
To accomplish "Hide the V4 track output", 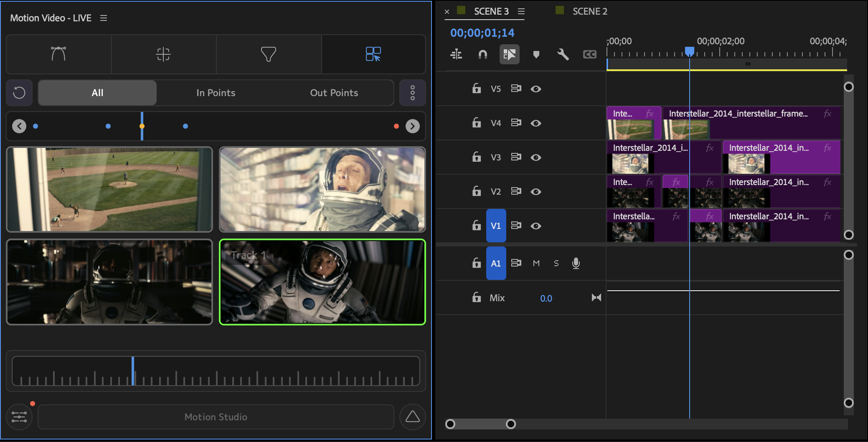I will pos(536,123).
